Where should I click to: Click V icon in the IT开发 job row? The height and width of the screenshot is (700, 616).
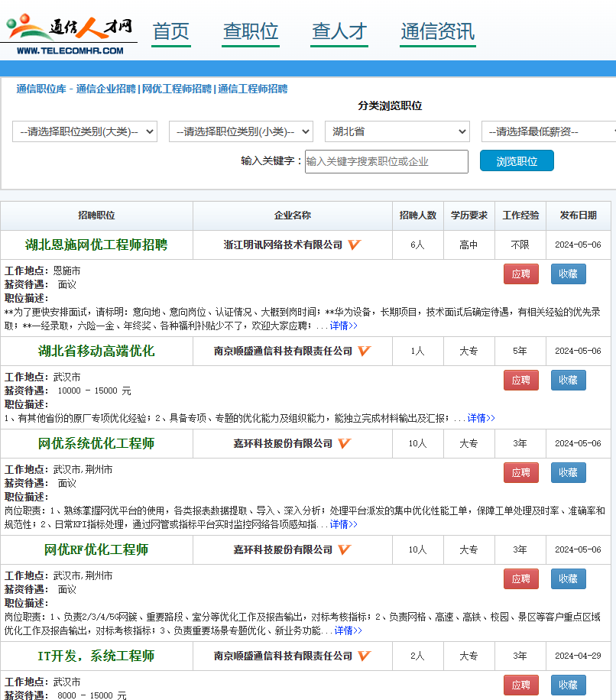(364, 656)
